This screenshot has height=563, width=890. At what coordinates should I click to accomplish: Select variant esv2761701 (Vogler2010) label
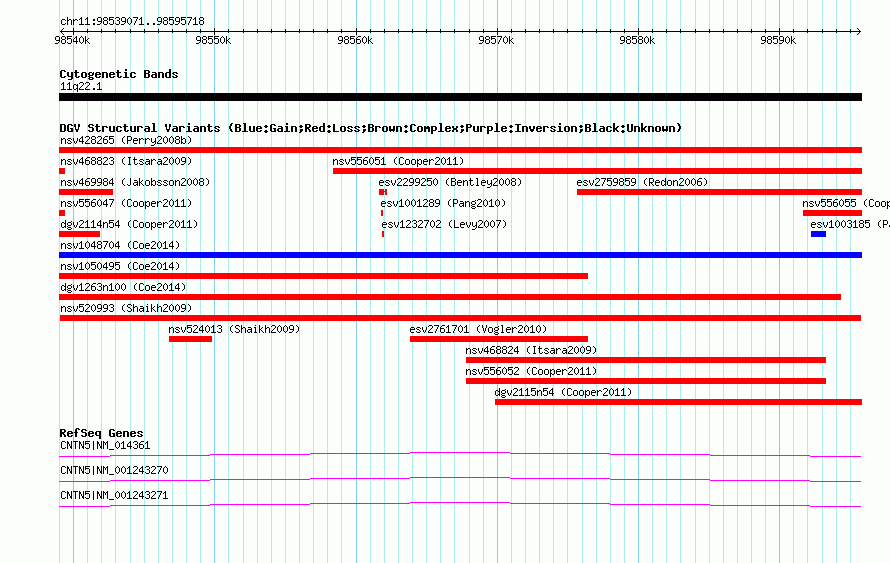[478, 329]
